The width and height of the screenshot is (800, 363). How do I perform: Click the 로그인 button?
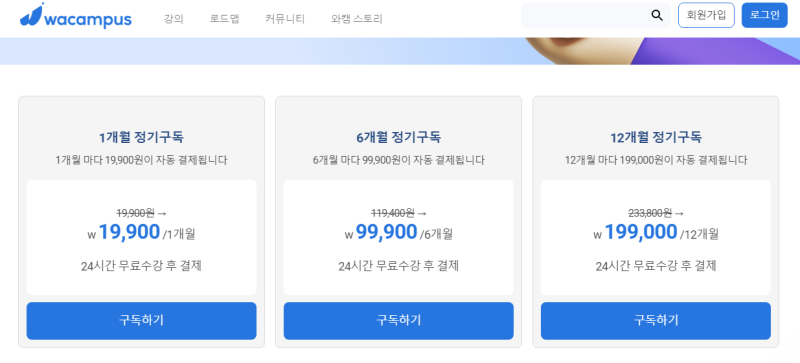coord(764,15)
